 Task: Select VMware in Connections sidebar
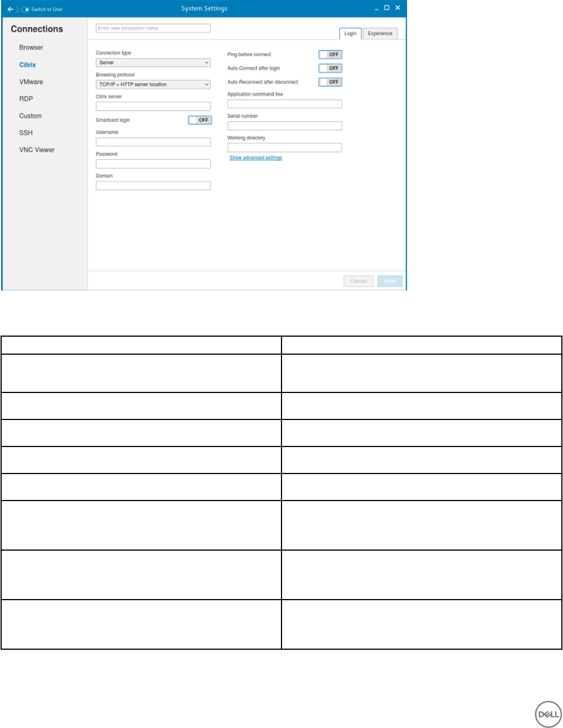coord(31,82)
